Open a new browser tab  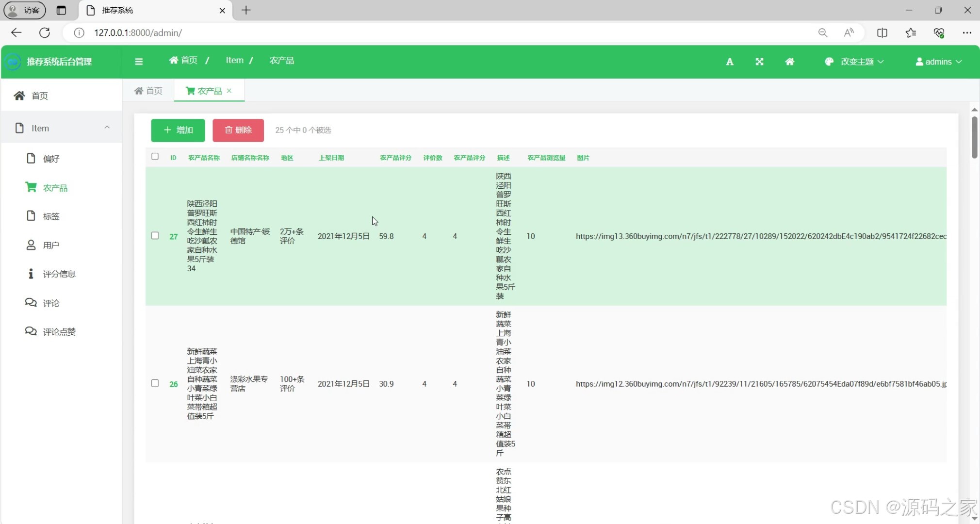click(246, 10)
